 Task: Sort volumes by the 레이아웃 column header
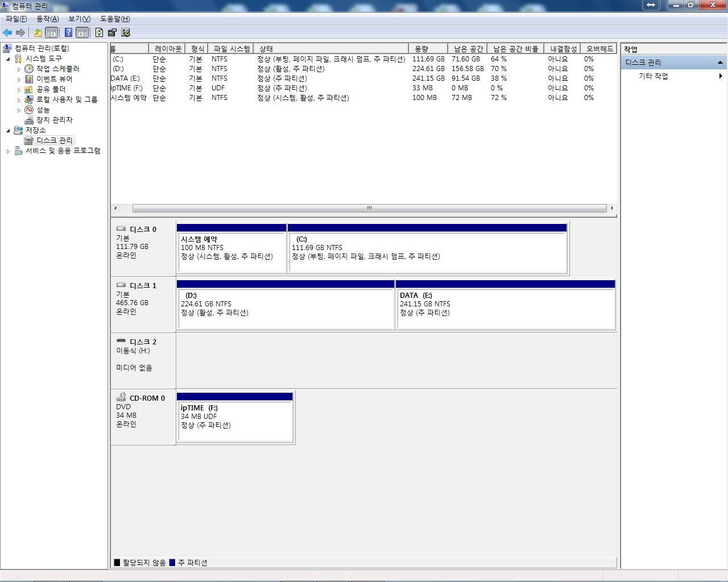(168, 49)
